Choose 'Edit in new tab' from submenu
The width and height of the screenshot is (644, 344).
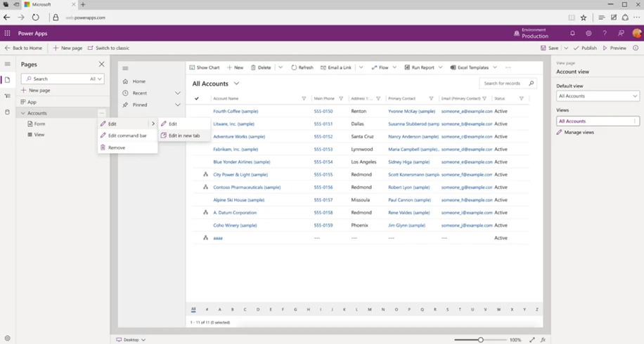[x=184, y=135]
